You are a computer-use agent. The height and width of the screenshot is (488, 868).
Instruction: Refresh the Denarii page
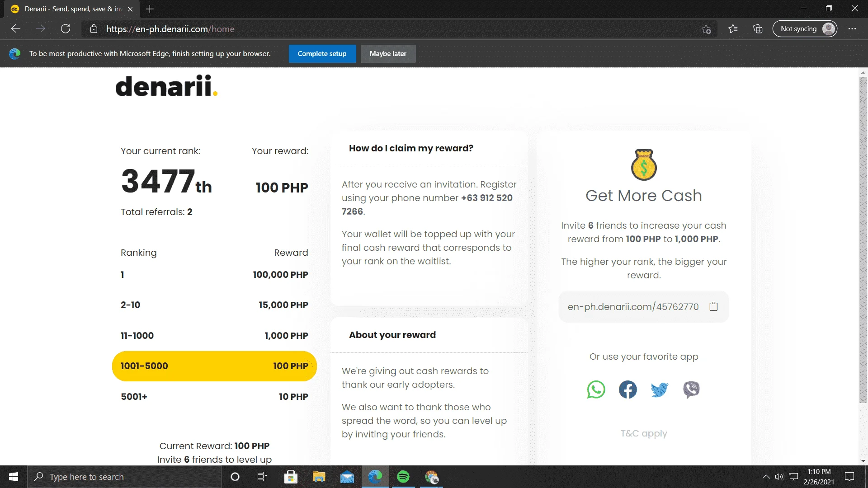(66, 29)
